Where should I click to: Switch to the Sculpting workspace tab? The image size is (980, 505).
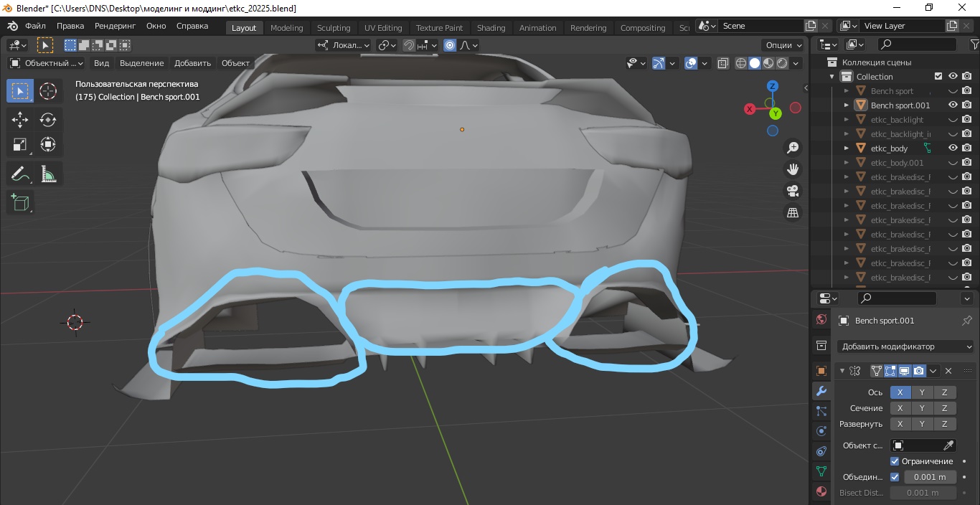point(334,28)
